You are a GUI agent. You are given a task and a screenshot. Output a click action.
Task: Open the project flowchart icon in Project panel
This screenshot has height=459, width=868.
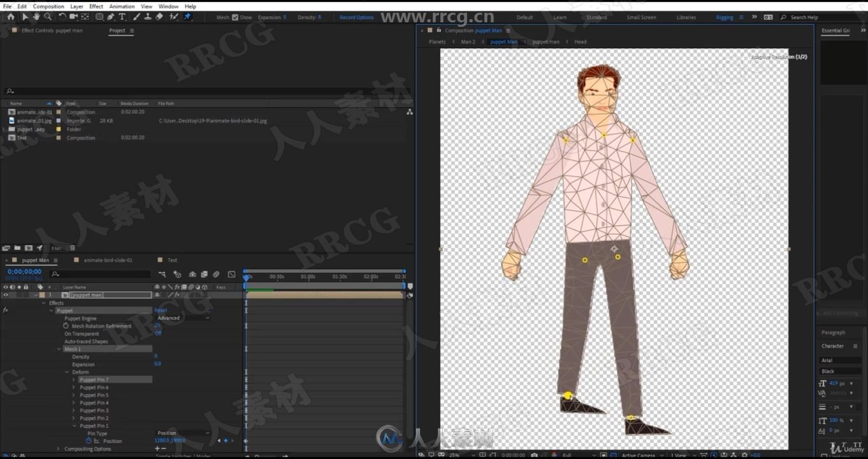(409, 112)
